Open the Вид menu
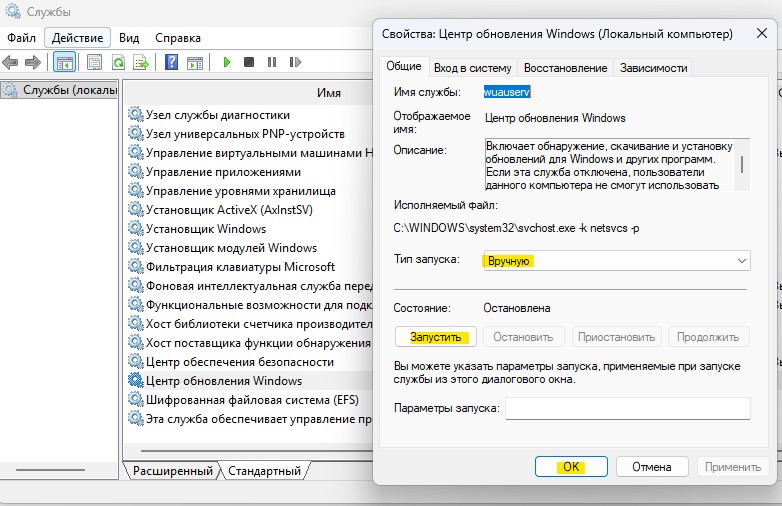The image size is (782, 506). (x=129, y=38)
